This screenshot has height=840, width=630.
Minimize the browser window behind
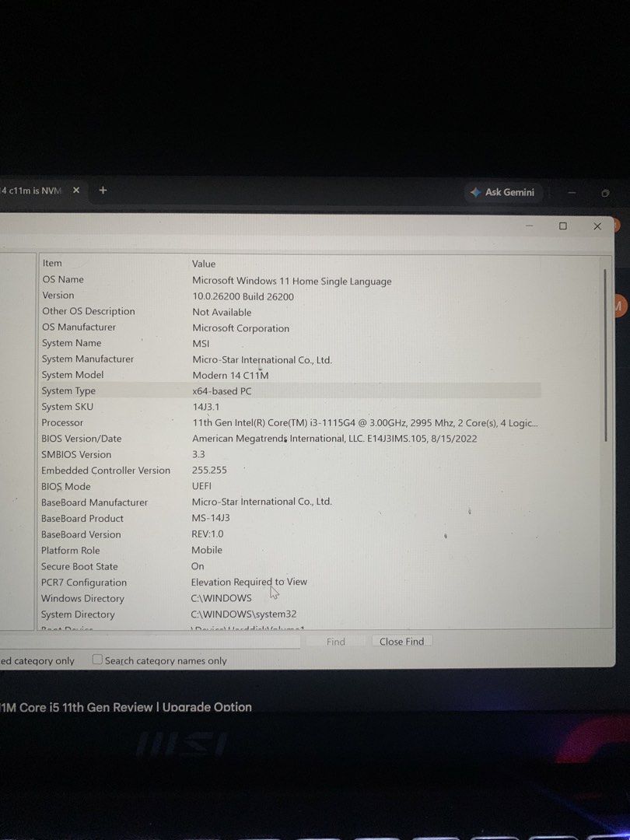click(572, 193)
